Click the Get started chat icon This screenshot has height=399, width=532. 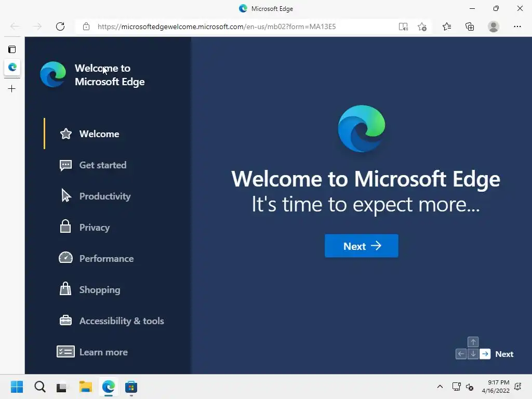[65, 166]
